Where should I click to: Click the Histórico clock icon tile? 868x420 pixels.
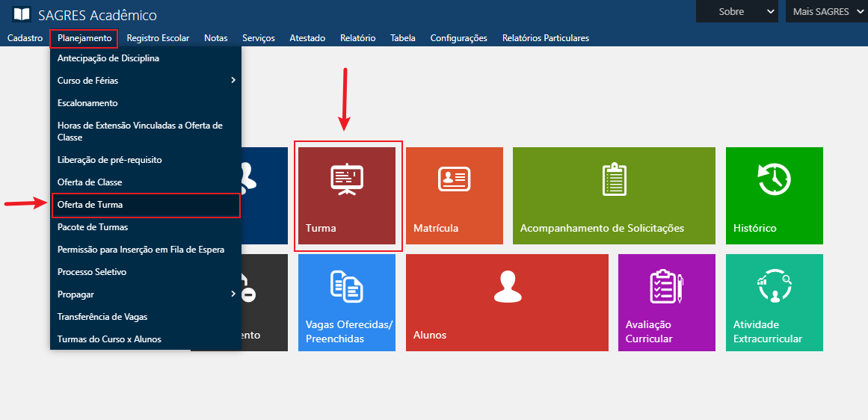coord(774,195)
